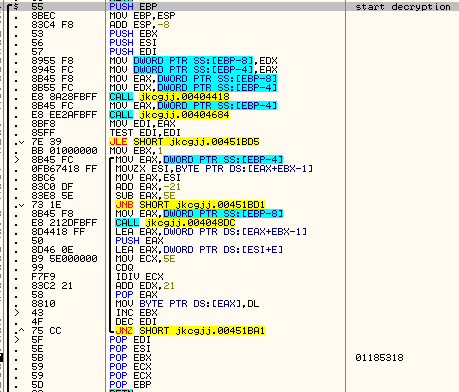The image size is (459, 392).
Task: Click the jump-up marker beside 75 CC
Action: (21, 331)
